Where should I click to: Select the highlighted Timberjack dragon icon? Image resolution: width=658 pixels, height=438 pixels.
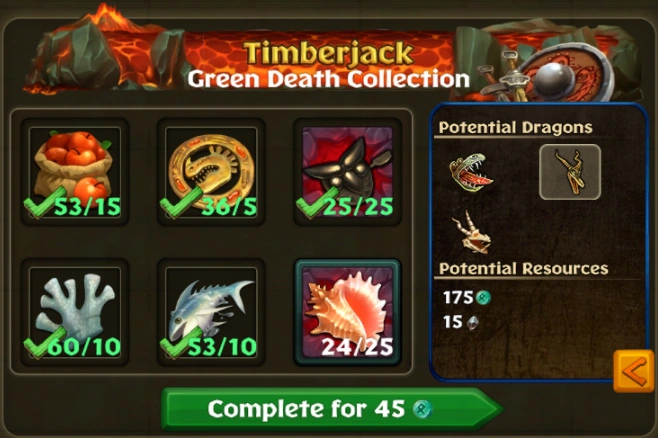[570, 172]
